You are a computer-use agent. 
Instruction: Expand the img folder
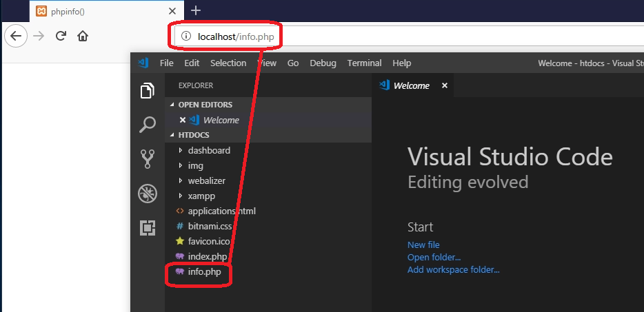(268, 165)
